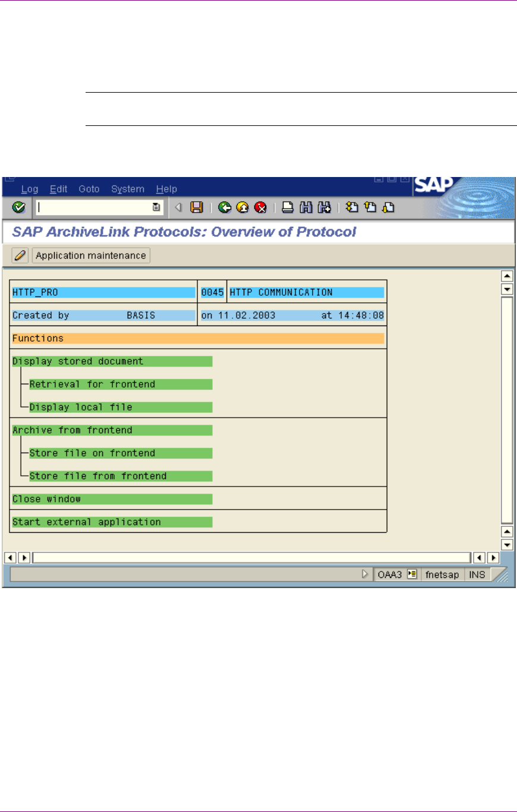Click the Application maintenance button
The image size is (517, 812).
tap(91, 255)
